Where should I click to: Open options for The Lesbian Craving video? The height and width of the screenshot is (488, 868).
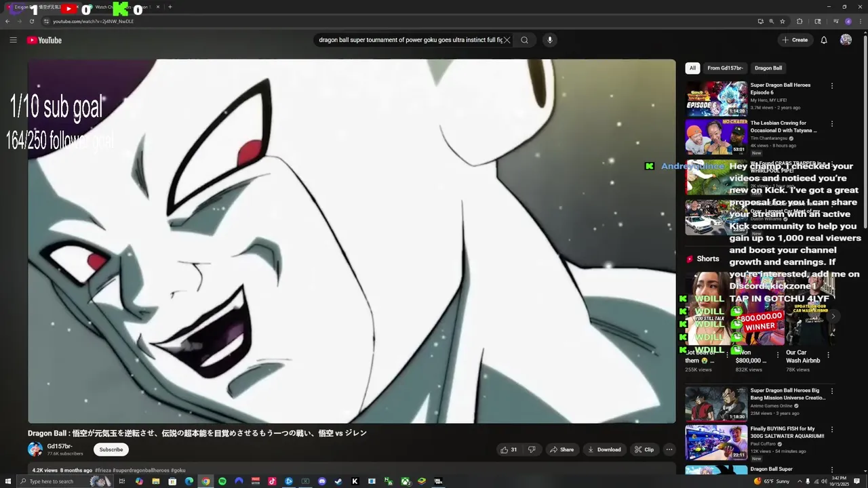(x=832, y=124)
